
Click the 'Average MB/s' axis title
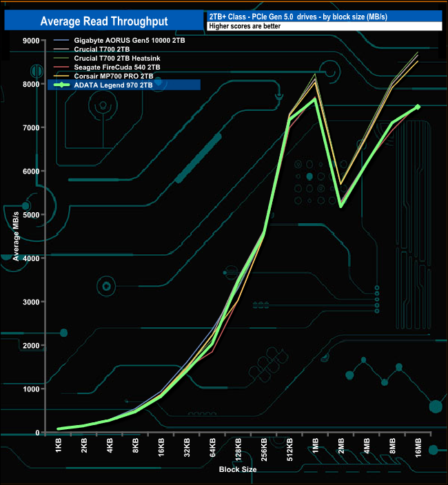16,236
